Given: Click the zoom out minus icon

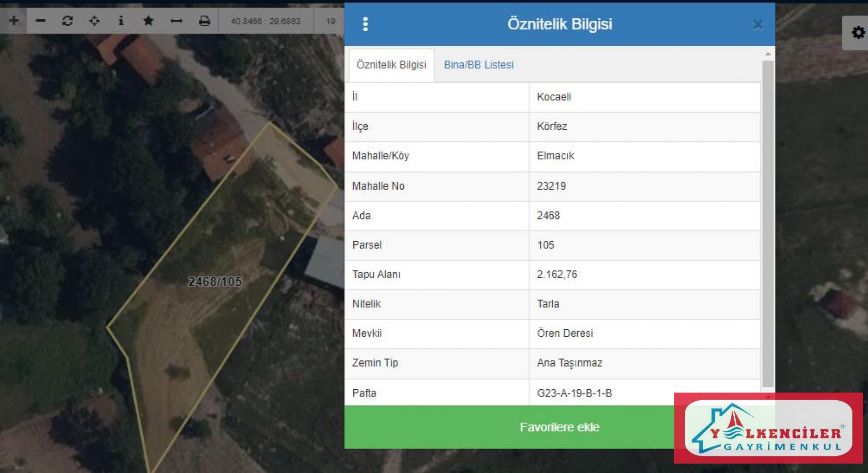Looking at the screenshot, I should point(41,21).
